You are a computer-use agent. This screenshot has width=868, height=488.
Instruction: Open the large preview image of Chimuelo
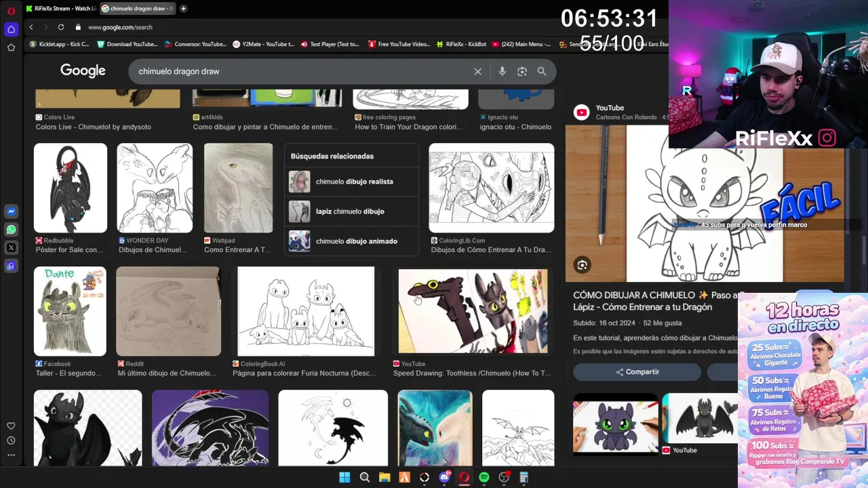(x=705, y=203)
